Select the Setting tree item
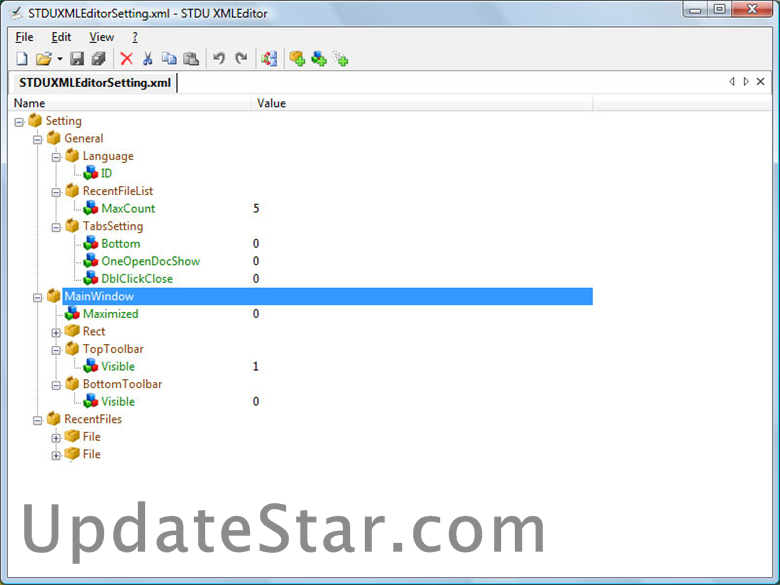This screenshot has width=780, height=585. click(x=64, y=121)
